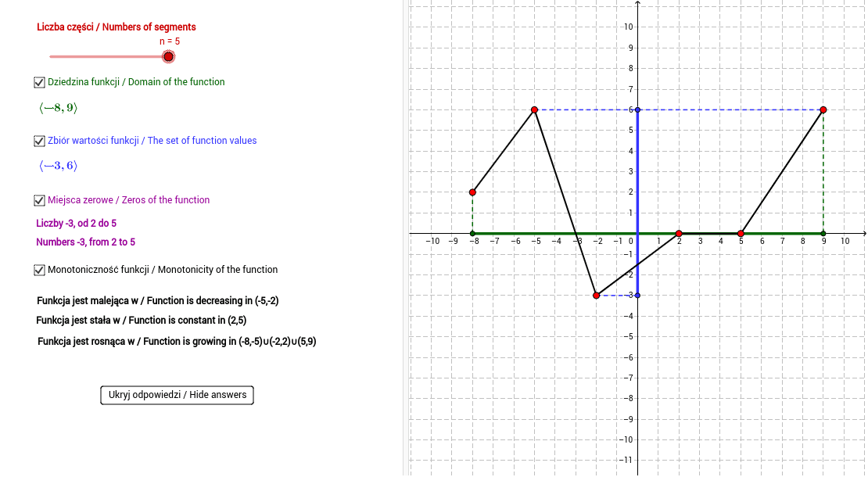Click the 'Liczba części / Numbers of segments' label
Image resolution: width=868 pixels, height=477 pixels.
(117, 27)
